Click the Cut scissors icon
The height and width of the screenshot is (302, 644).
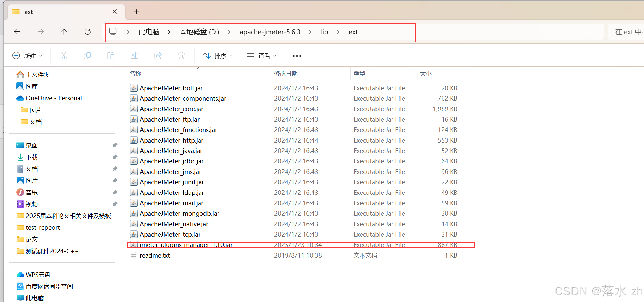click(64, 56)
